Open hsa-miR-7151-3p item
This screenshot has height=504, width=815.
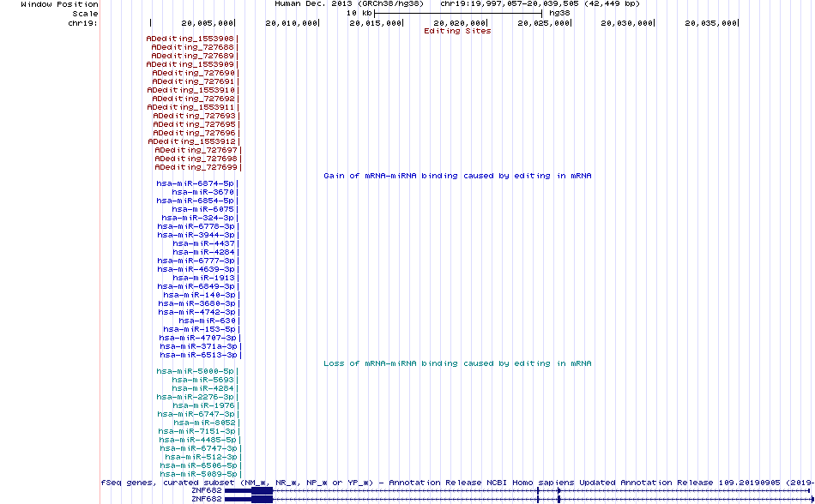[196, 431]
